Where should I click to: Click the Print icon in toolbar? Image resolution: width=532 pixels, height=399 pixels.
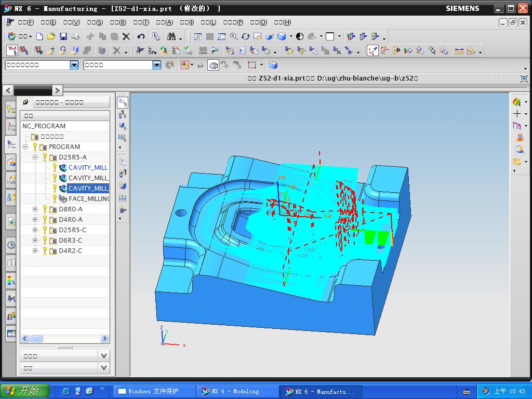75,36
